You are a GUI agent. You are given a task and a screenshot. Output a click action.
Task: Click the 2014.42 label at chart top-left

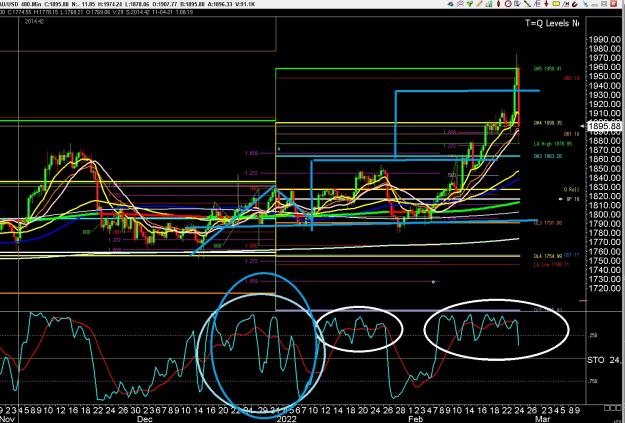click(x=34, y=21)
